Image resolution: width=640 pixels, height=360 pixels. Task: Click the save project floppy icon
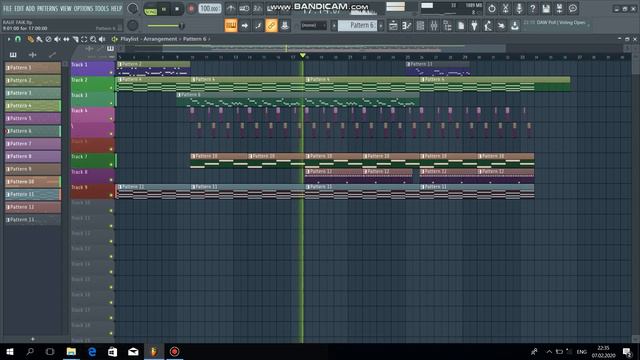coord(546,9)
